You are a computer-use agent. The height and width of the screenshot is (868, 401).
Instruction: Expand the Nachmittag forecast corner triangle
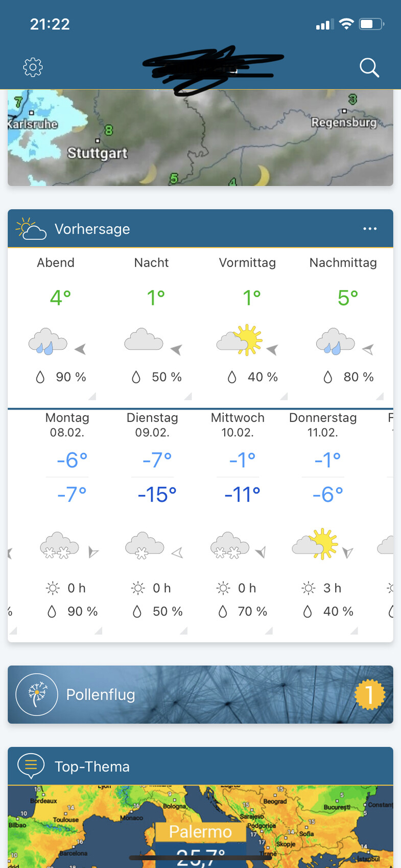point(380,396)
